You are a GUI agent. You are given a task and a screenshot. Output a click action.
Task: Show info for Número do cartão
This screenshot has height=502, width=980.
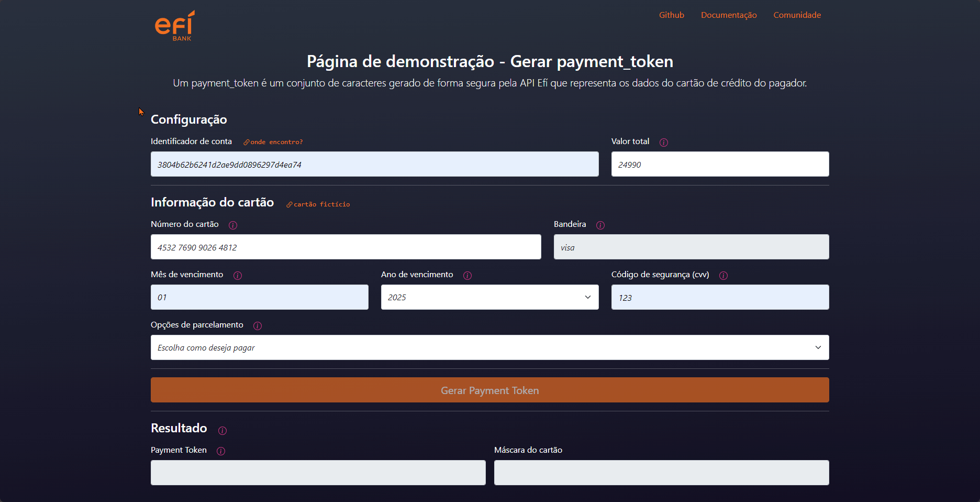[233, 225]
